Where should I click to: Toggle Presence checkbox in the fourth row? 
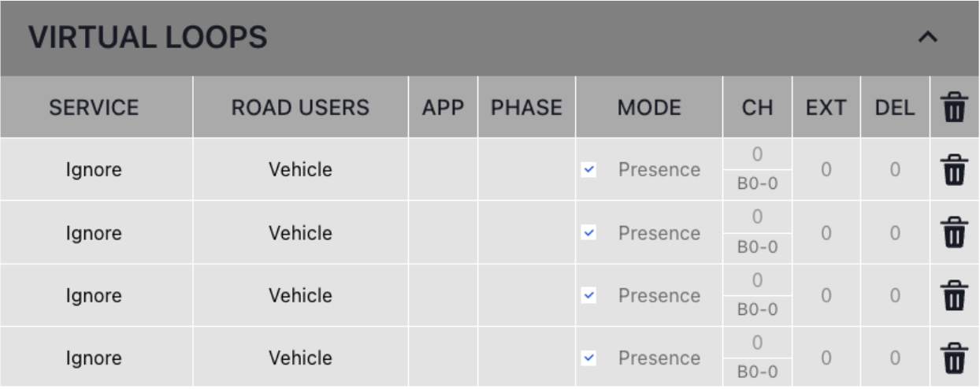click(x=588, y=358)
